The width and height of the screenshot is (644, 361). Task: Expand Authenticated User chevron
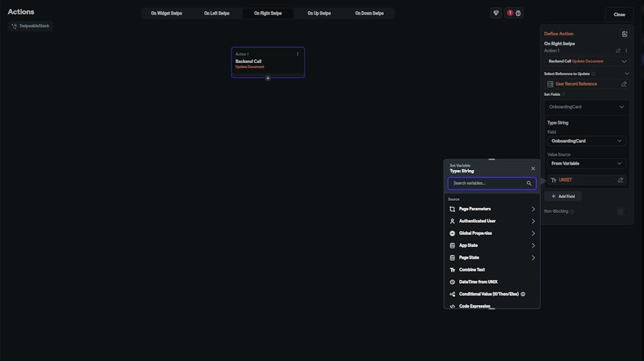click(533, 221)
